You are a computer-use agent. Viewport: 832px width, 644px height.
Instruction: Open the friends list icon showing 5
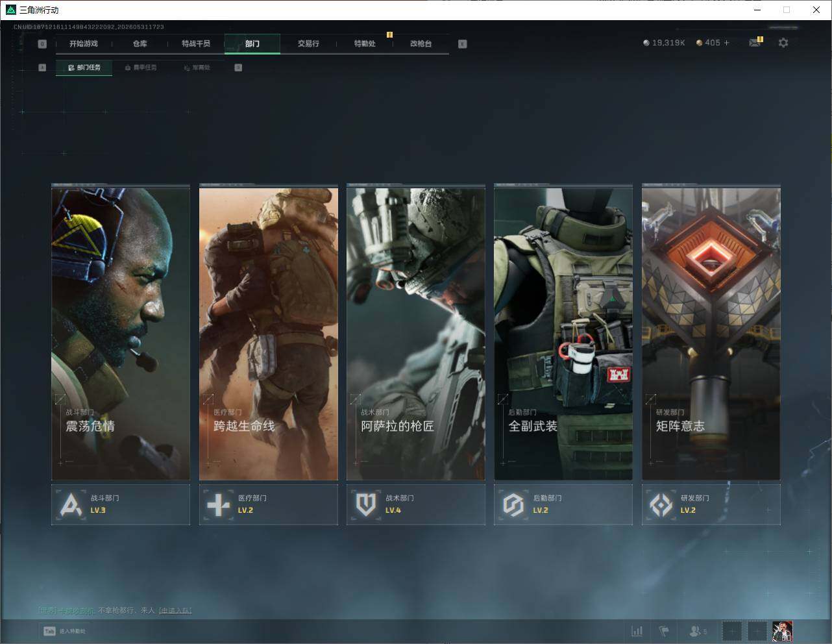click(698, 631)
